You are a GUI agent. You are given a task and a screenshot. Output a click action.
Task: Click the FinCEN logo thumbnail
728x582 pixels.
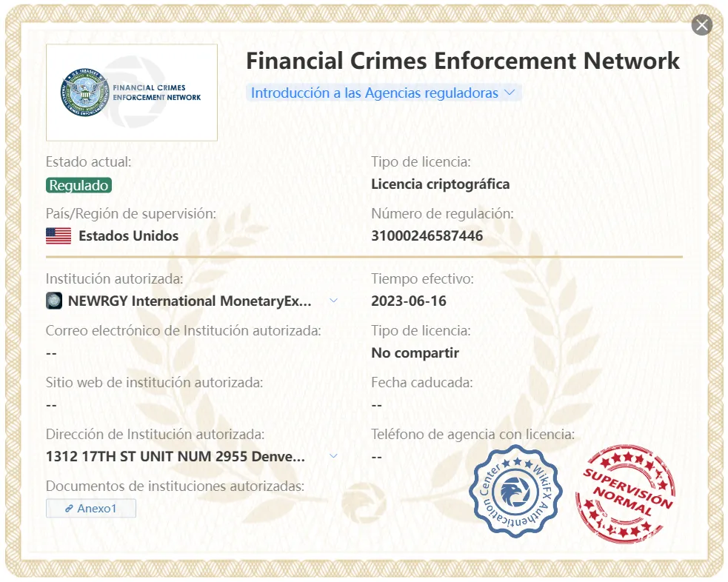(x=132, y=93)
